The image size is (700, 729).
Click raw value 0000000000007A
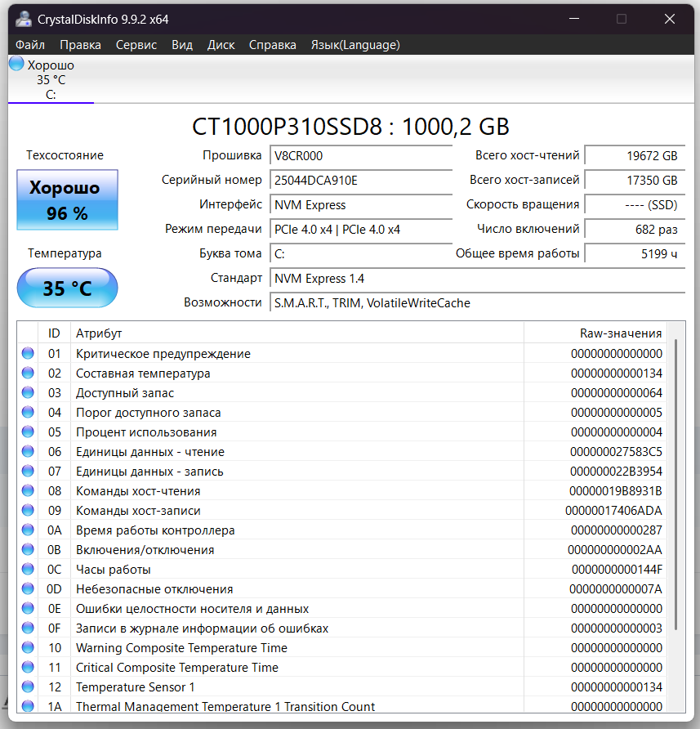(x=616, y=589)
